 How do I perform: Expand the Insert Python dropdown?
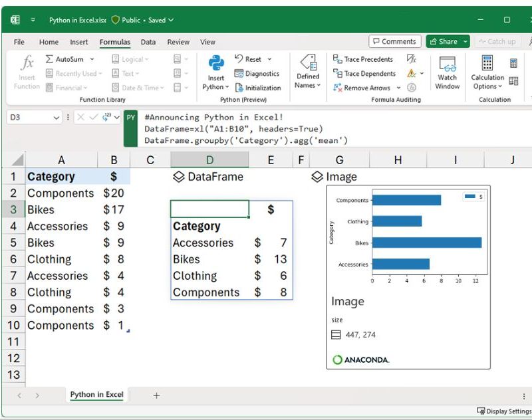pos(227,87)
